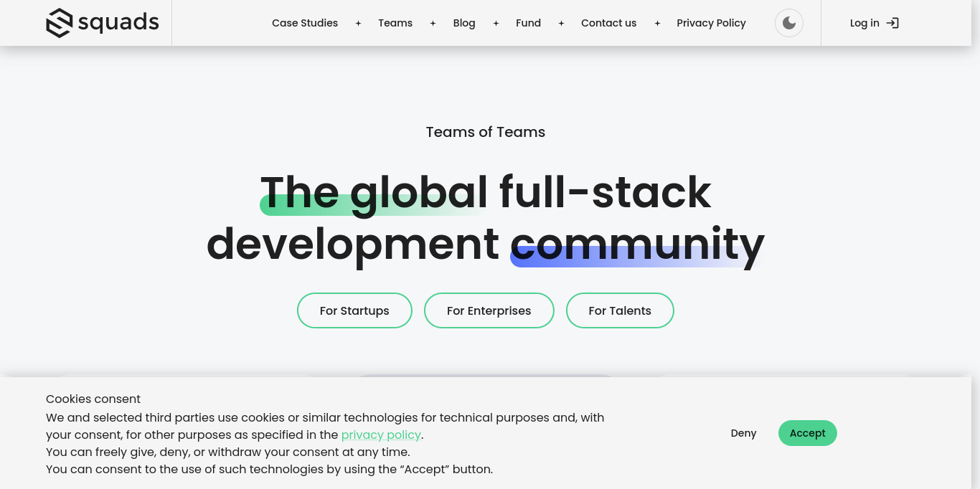This screenshot has width=980, height=489.
Task: Click the Teams of Teams subtitle
Action: click(x=486, y=132)
